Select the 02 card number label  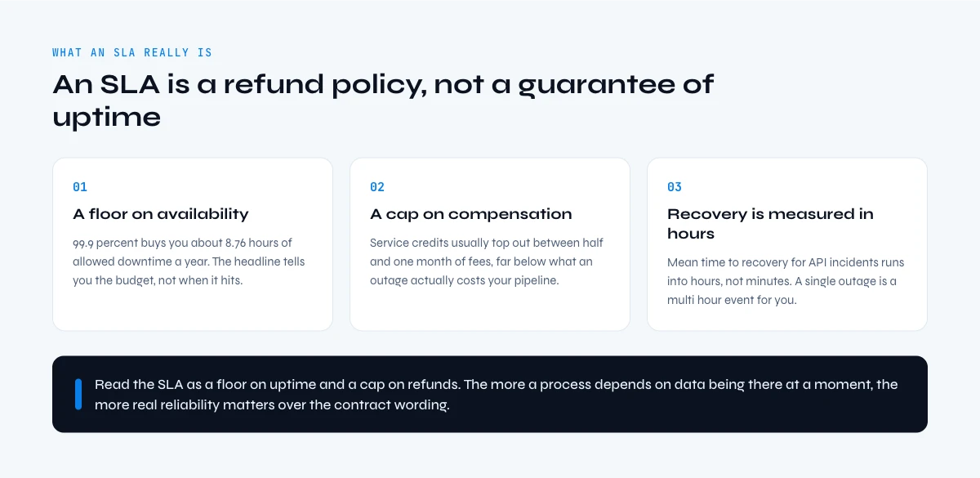(x=377, y=187)
